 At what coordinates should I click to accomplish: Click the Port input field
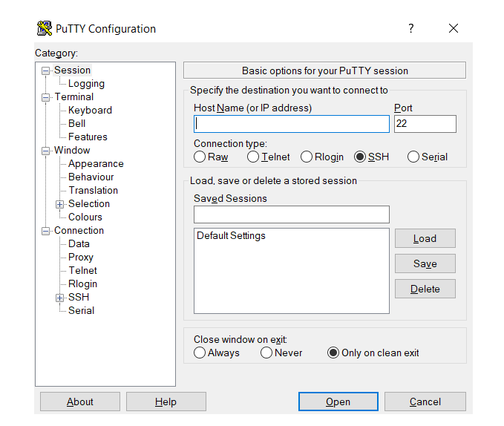(x=425, y=124)
